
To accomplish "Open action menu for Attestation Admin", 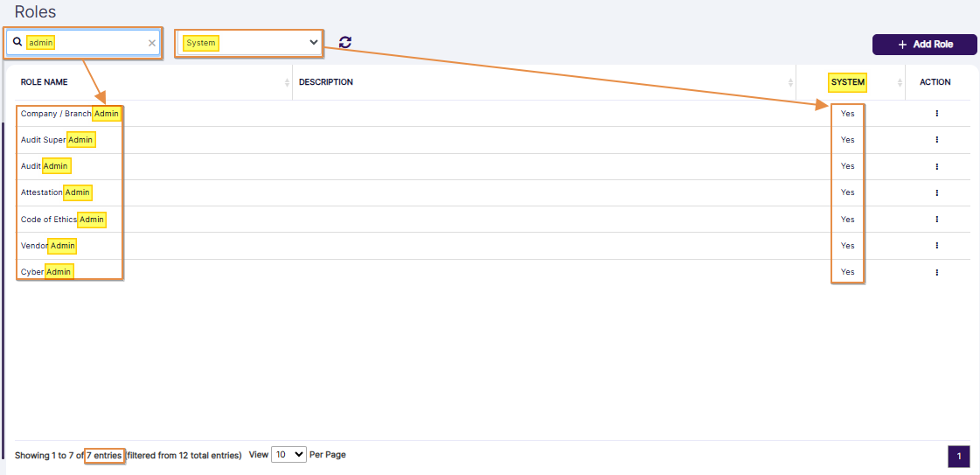I will tap(936, 192).
